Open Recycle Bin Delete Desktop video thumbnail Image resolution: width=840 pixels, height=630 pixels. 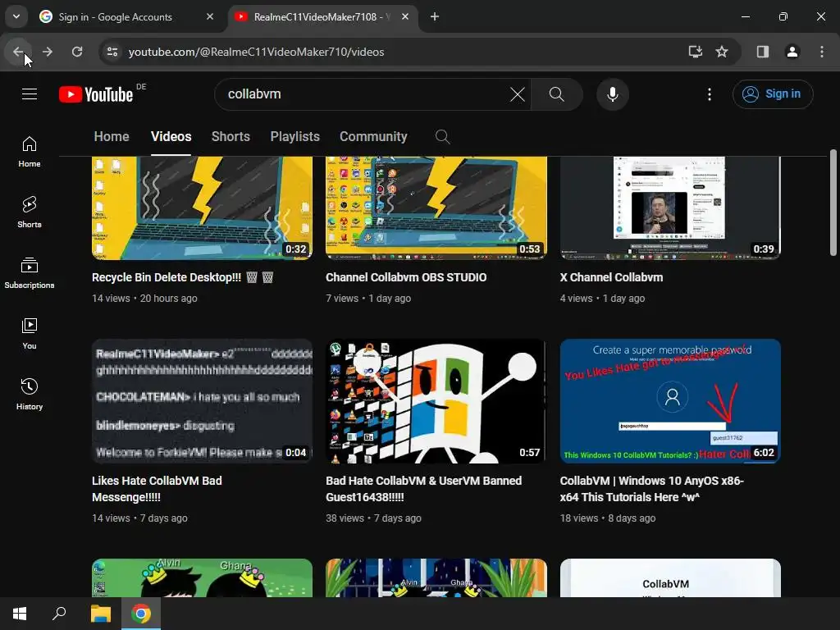[x=202, y=208]
